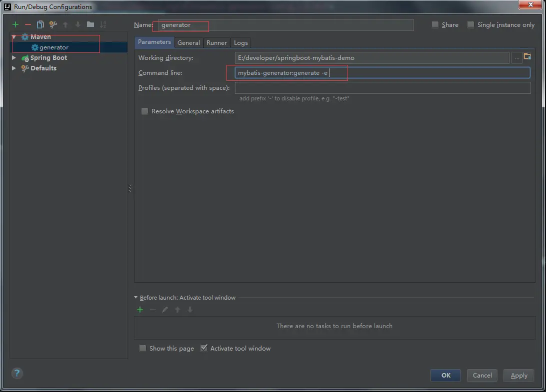Open the edit defaults wrench icon
The height and width of the screenshot is (392, 546).
[x=53, y=24]
